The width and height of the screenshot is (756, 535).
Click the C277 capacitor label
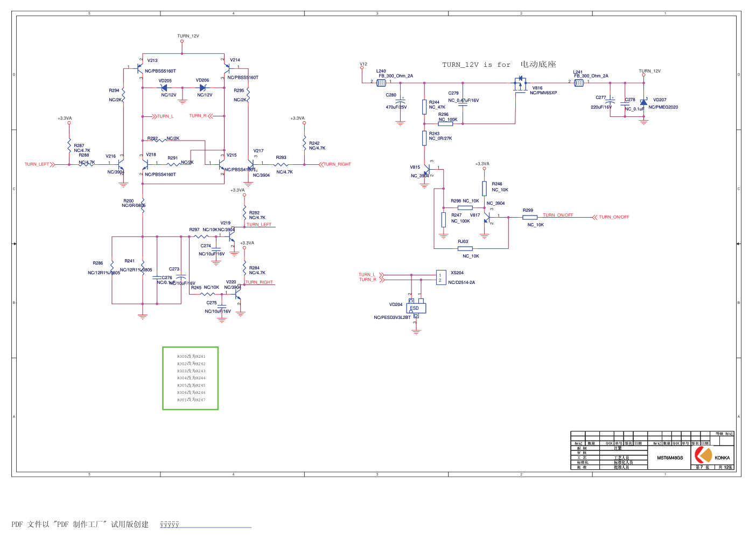pos(601,98)
